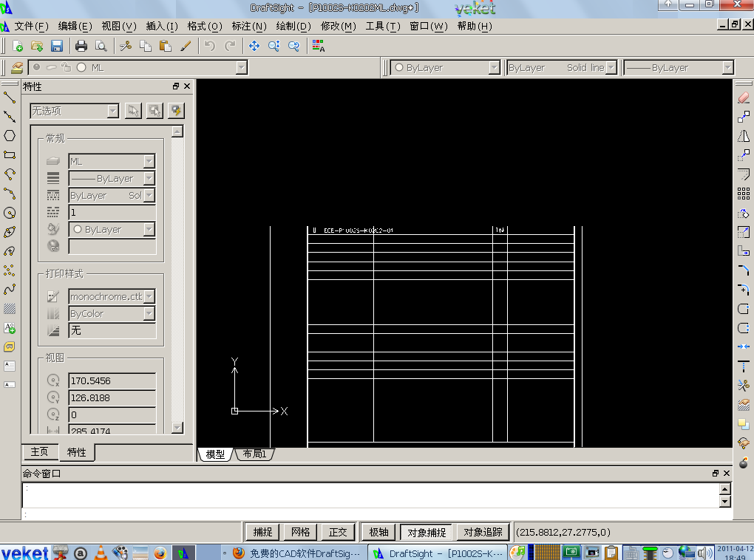Image resolution: width=754 pixels, height=560 pixels.
Task: Click the Redo arrow icon
Action: coord(230,46)
